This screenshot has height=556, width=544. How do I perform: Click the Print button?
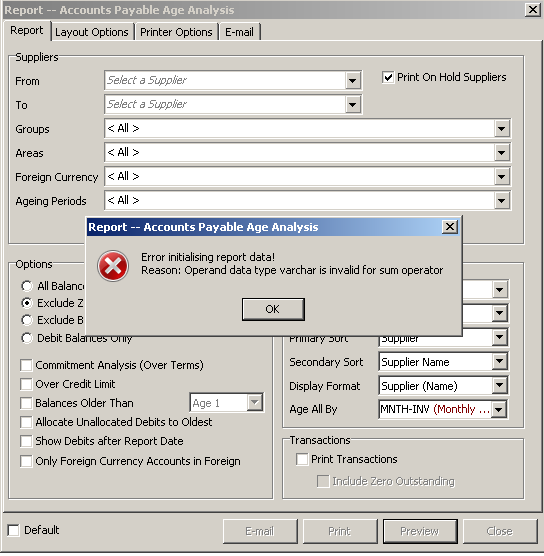point(340,531)
